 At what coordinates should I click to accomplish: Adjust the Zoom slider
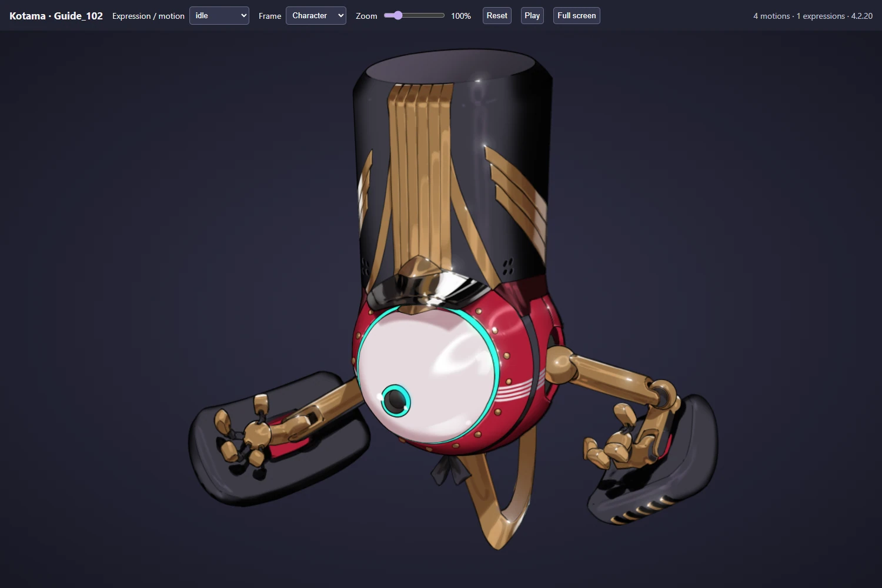[x=414, y=16]
